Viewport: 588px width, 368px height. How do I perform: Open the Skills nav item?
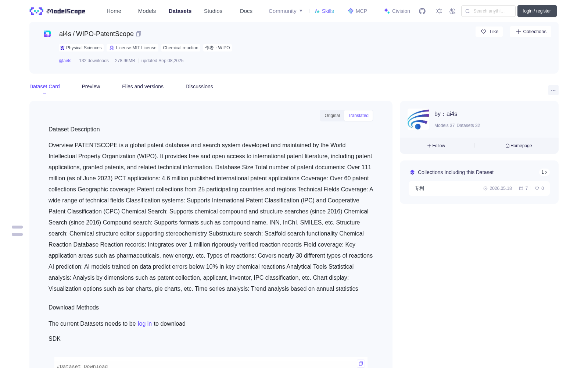point(324,11)
